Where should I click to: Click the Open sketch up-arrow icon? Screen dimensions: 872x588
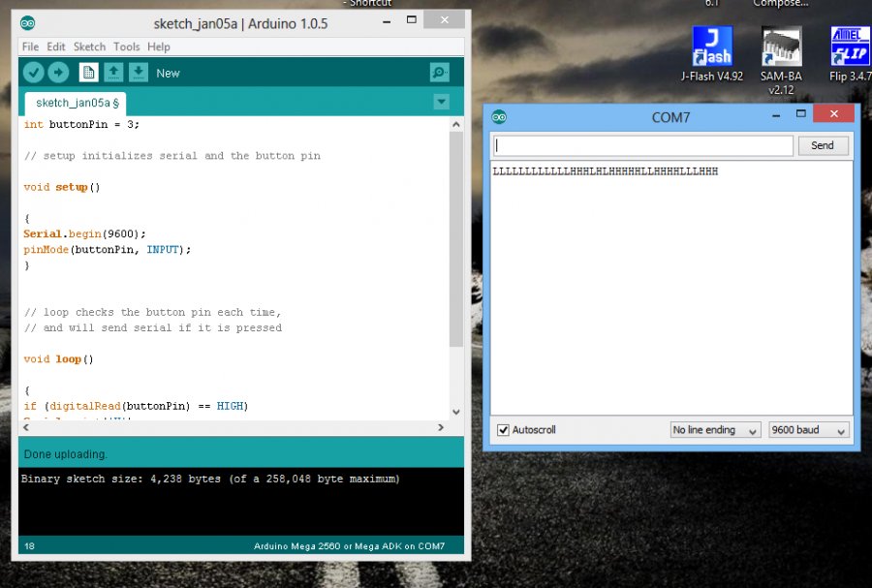coord(113,73)
